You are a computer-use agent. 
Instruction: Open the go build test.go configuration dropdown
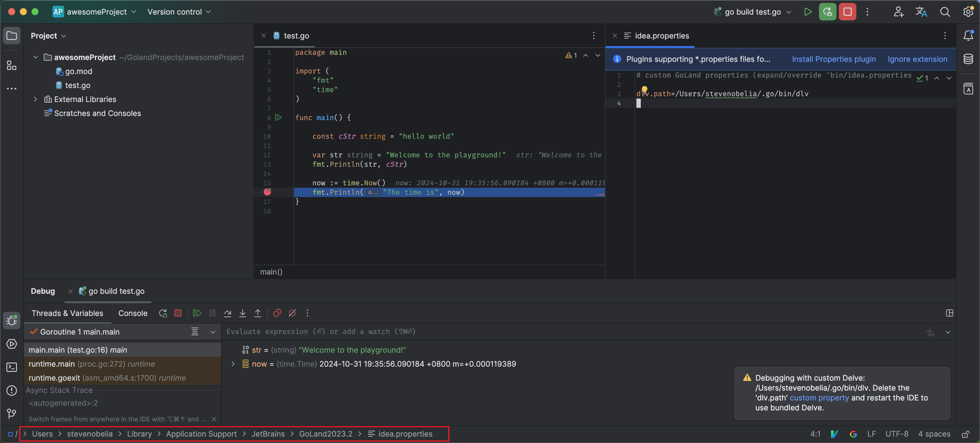coord(752,12)
